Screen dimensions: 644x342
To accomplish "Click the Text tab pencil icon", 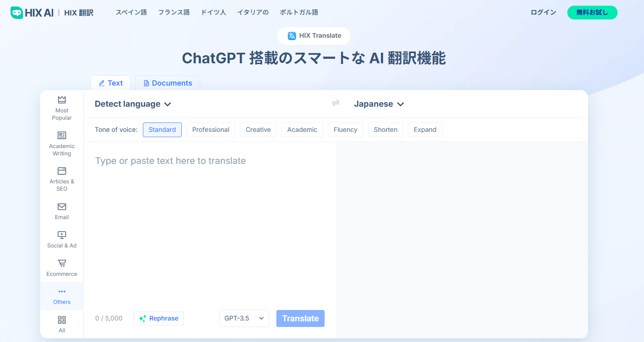I will 102,83.
